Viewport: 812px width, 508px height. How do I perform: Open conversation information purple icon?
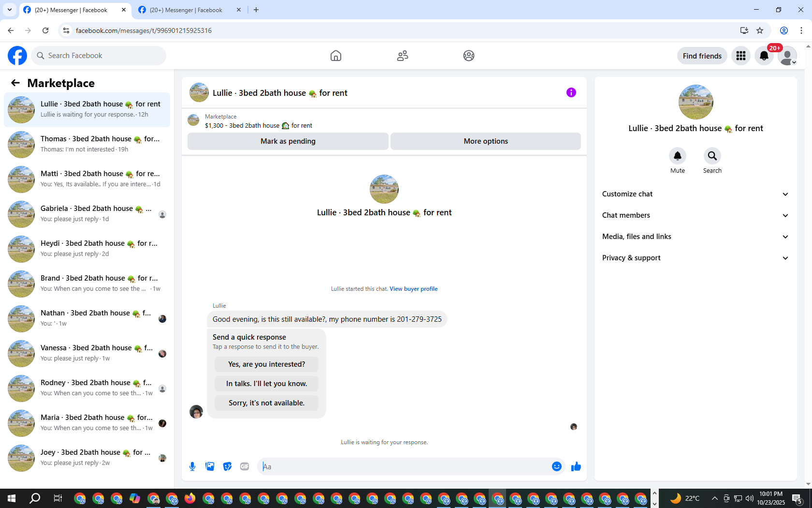click(571, 92)
